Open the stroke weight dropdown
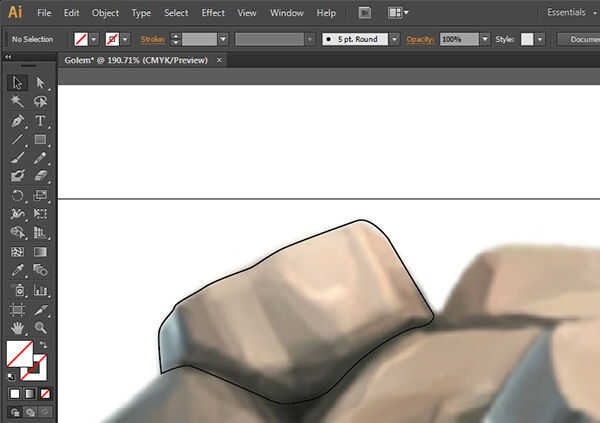 tap(223, 39)
